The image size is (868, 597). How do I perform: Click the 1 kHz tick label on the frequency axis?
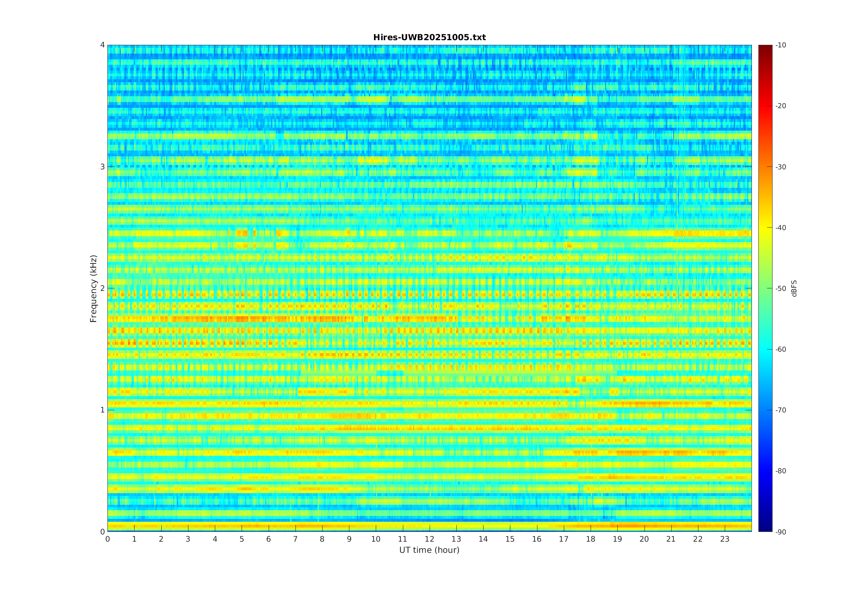coord(102,410)
